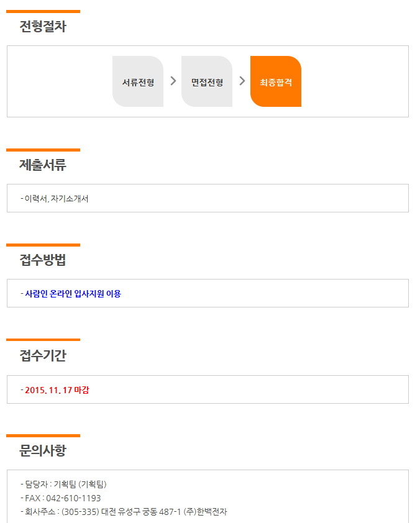Screen dimensions: 420x523
Task: Click the 이력서, 자기소개서 document line
Action: point(57,199)
